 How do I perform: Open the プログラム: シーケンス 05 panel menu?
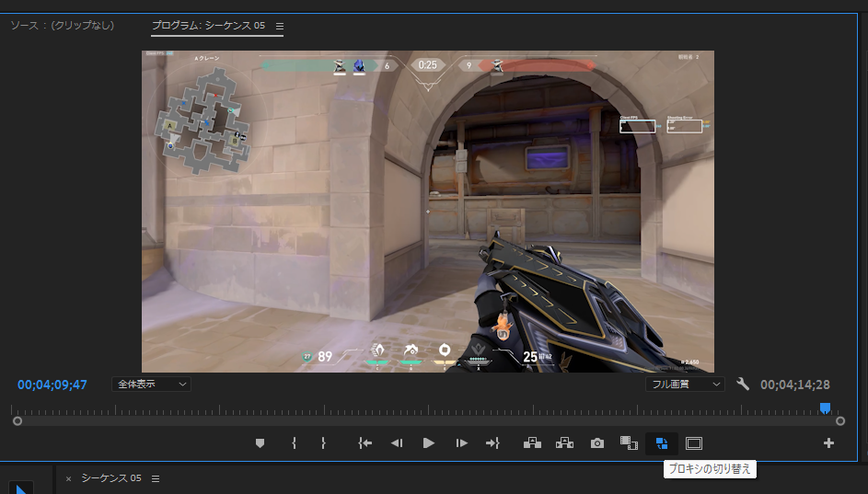pos(280,26)
